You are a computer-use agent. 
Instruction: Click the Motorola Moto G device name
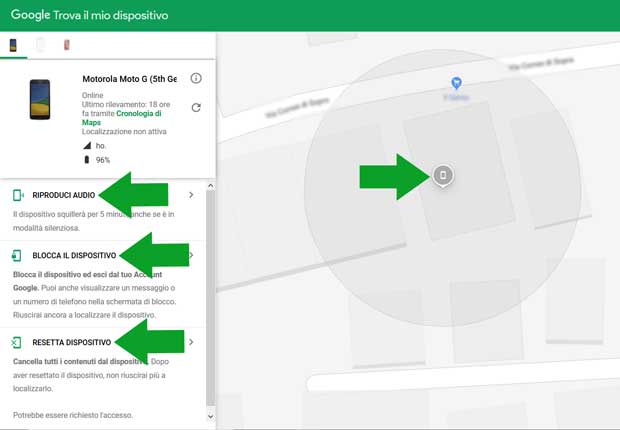(130, 79)
